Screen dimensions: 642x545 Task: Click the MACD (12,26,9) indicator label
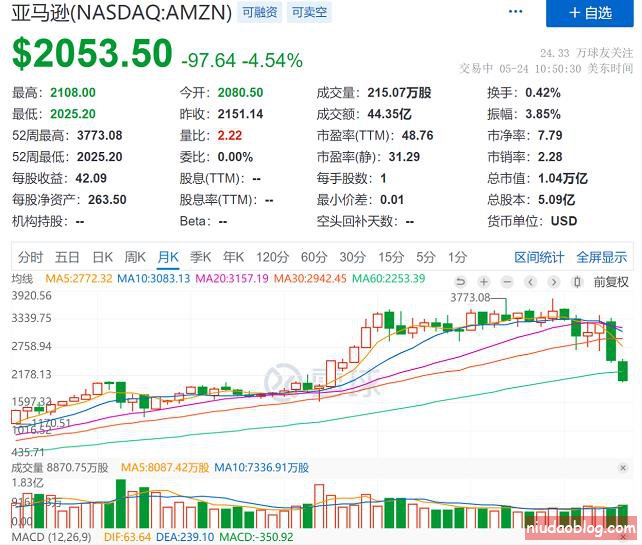click(52, 537)
